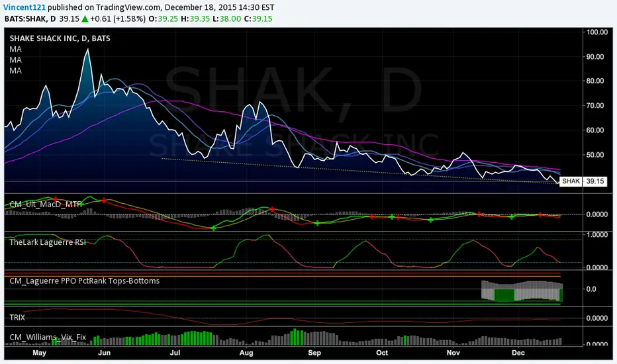Screen dimensions: 617x364
Task: Click the CM_Williams_Vix_Fix indicator label
Action: point(48,338)
